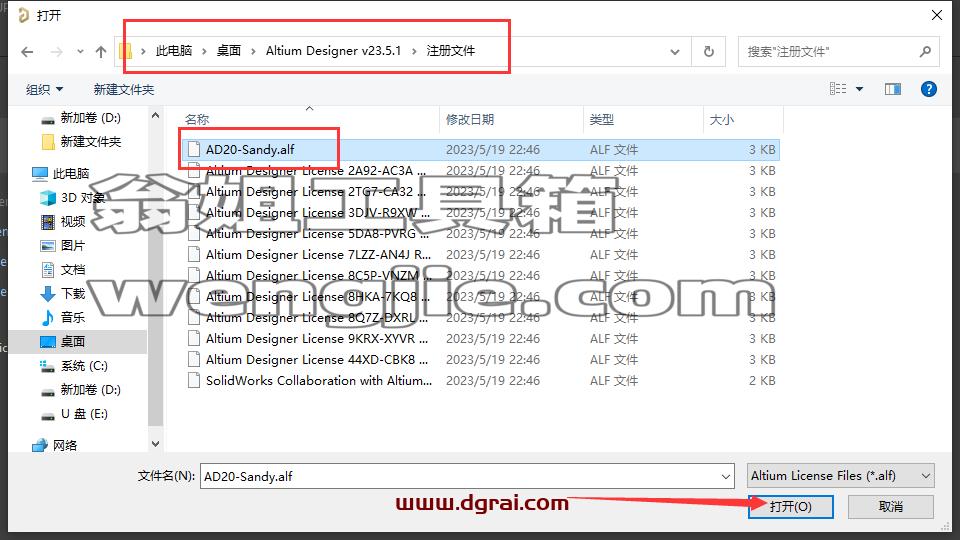The height and width of the screenshot is (540, 960).
Task: Open 系统 (C:) drive
Action: click(74, 366)
